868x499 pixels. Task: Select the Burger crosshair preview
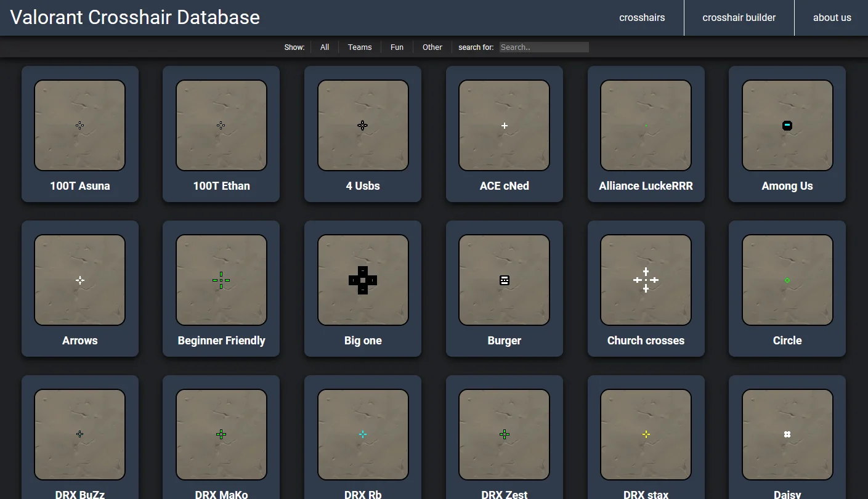[504, 280]
